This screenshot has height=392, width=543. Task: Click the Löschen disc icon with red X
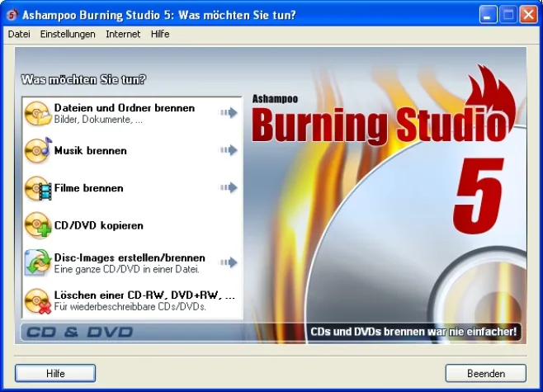pos(37,301)
